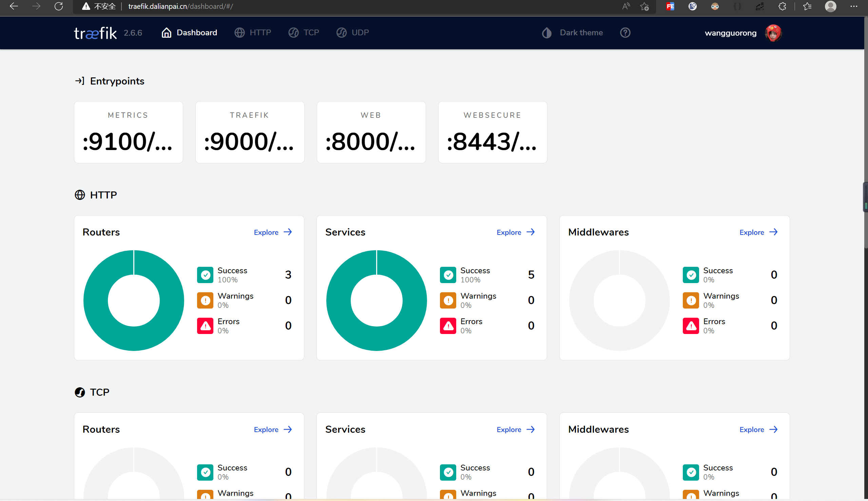This screenshot has height=501, width=868.
Task: Click HTTP Routers warnings icon
Action: [205, 300]
